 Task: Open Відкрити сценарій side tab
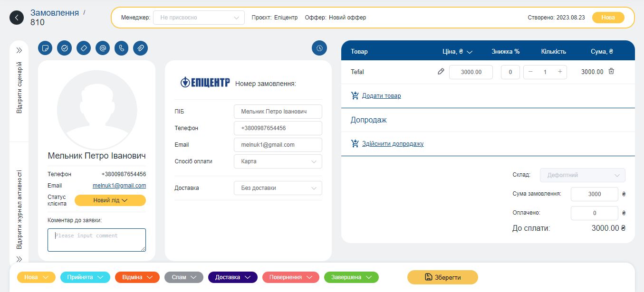coord(19,87)
